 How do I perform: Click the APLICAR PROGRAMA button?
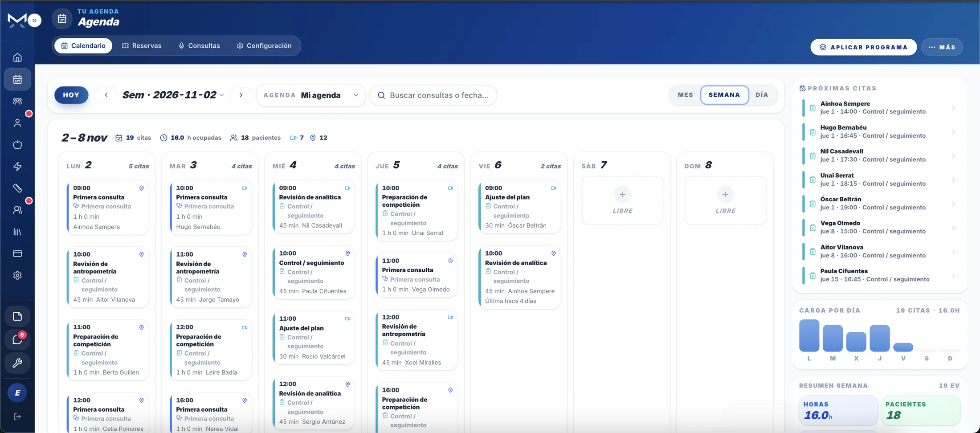(x=863, y=47)
